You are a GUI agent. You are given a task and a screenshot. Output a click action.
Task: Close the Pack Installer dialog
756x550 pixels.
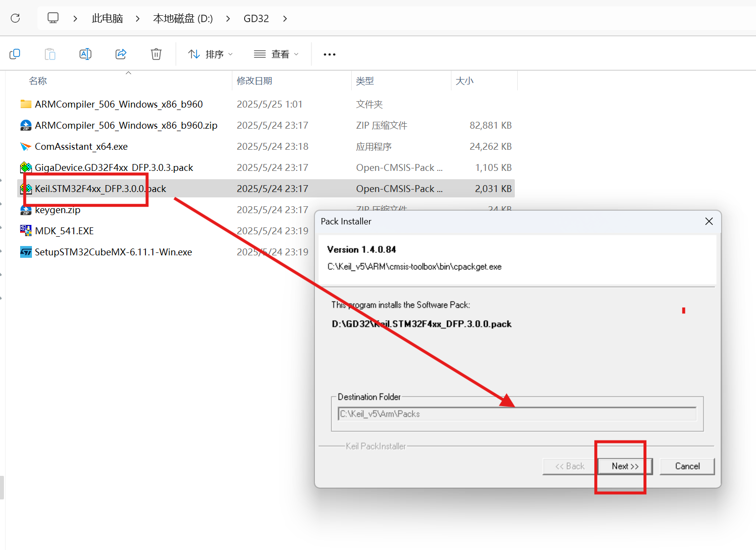(709, 221)
